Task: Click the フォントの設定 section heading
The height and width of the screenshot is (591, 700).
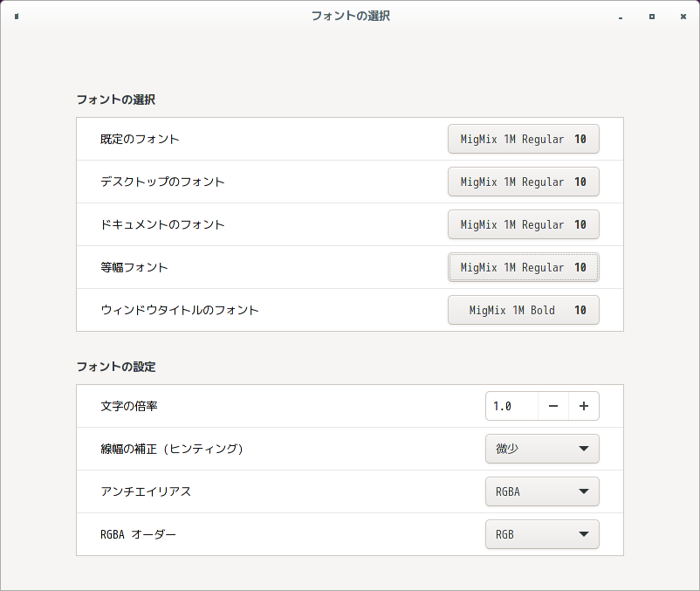Action: (116, 367)
